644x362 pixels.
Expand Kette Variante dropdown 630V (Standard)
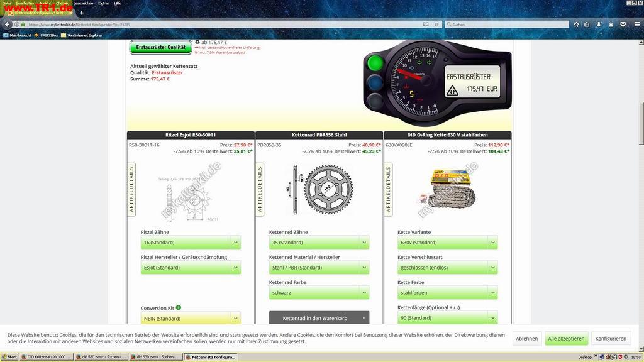click(x=448, y=243)
